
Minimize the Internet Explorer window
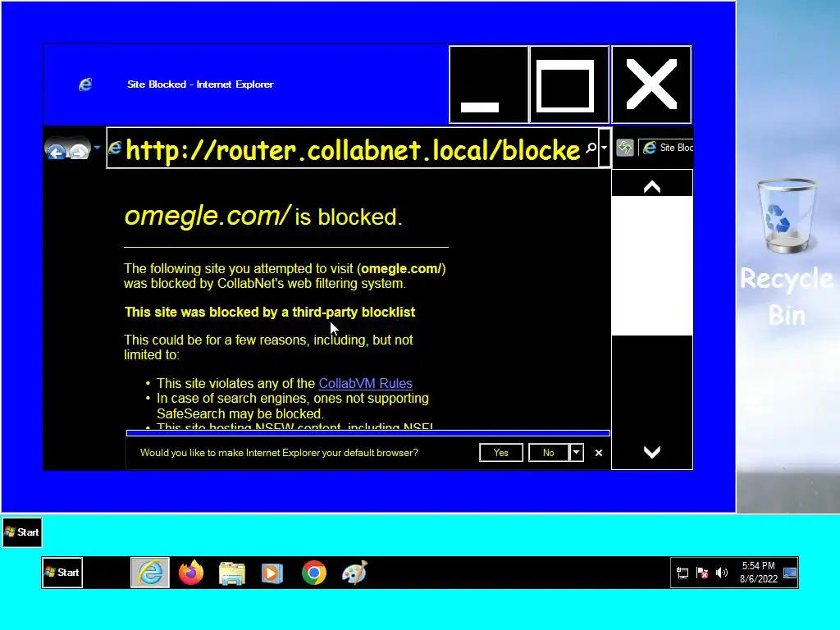(x=489, y=84)
